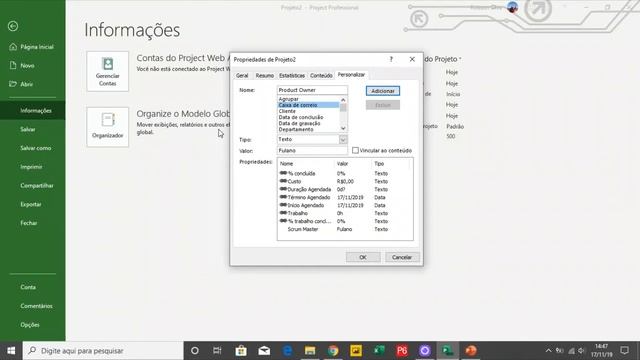The height and width of the screenshot is (360, 640).
Task: Open PowerPoint from the taskbar
Action: pos(471,351)
